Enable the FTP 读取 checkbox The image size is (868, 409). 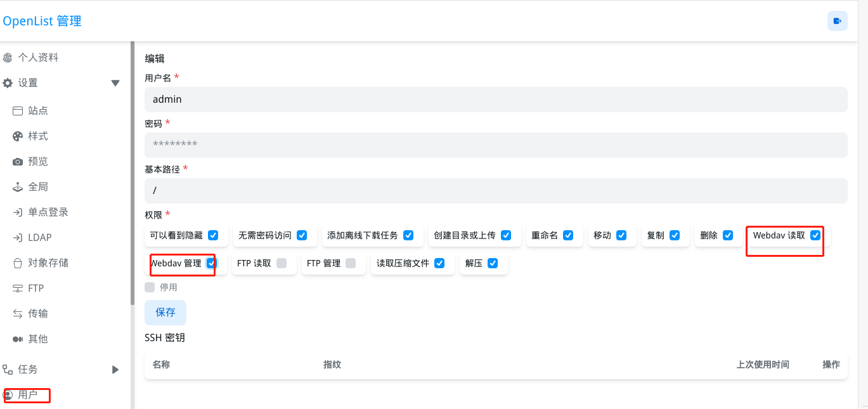[282, 263]
